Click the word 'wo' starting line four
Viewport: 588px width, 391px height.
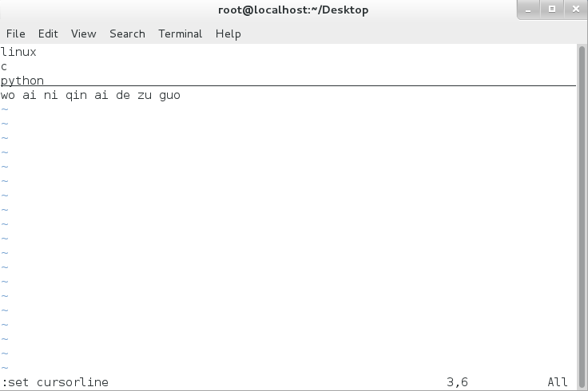8,95
